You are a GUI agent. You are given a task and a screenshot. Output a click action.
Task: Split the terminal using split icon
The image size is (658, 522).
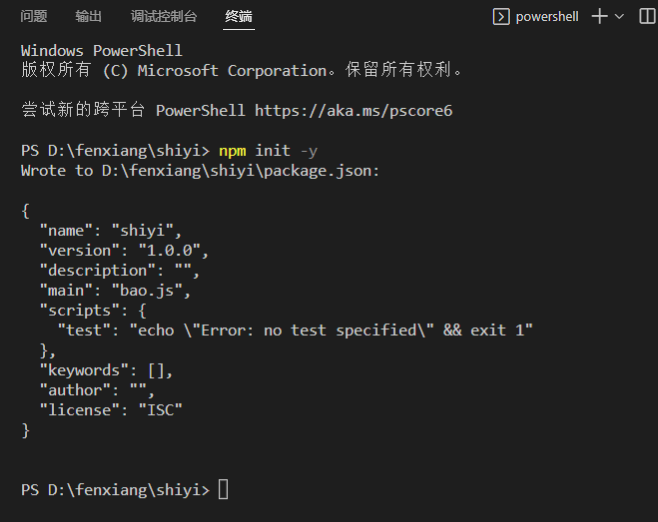646,17
